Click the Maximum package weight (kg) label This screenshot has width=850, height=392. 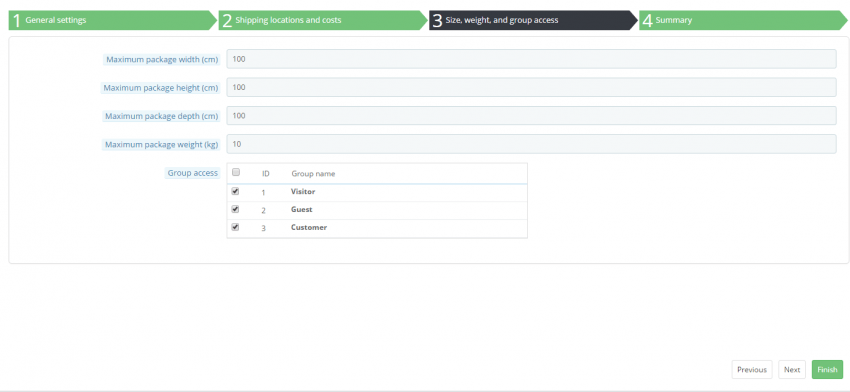161,145
